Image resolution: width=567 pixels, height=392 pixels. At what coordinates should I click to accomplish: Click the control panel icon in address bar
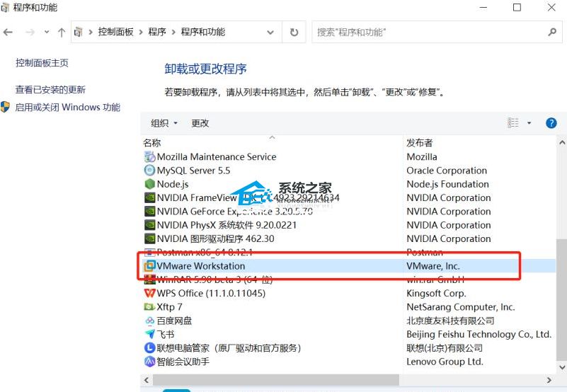click(78, 32)
